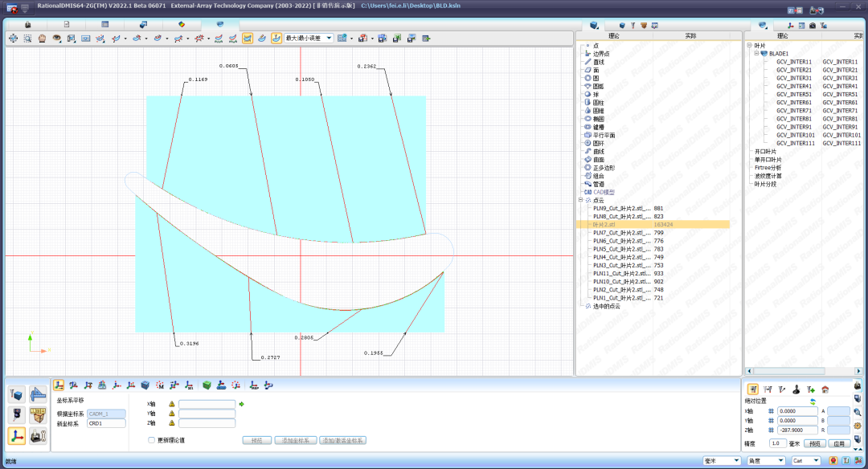Image resolution: width=868 pixels, height=469 pixels.
Task: Select the 球 (sphere) feature icon
Action: coord(588,94)
